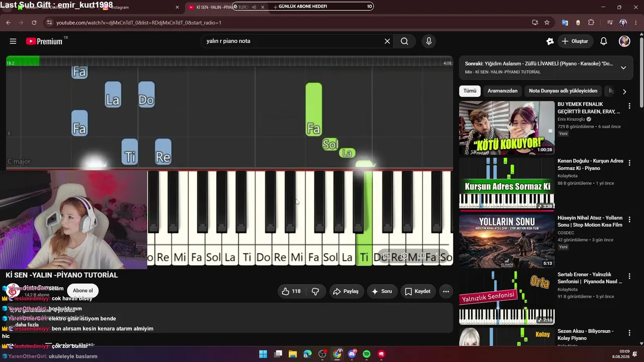Select Nota Dünyası adlı yükleyiciden chip
Viewport: 644px width, 362px height.
[x=563, y=91]
